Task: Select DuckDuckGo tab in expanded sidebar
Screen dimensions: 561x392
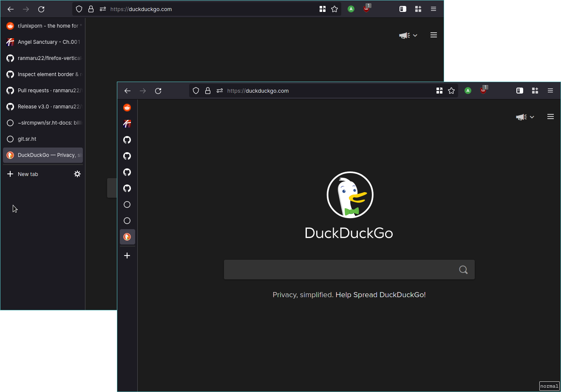Action: 43,155
